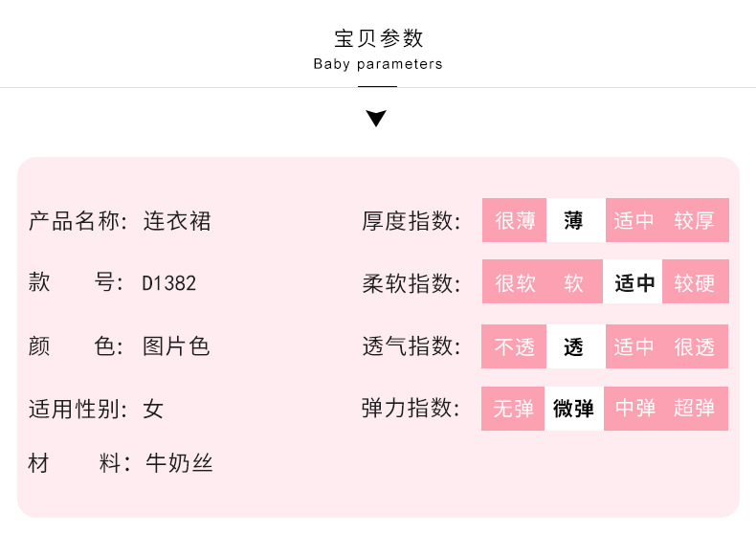
Task: Choose 中弹 elasticity option
Action: click(x=635, y=410)
